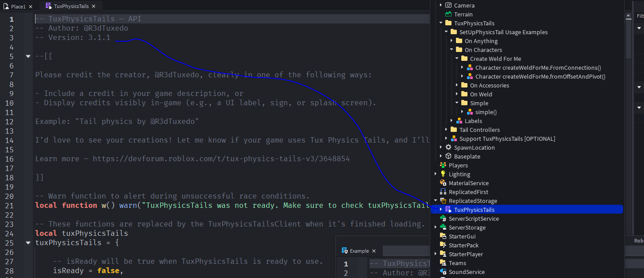Close the Place1 tab
Screen dimensions: 644x278
point(31,7)
